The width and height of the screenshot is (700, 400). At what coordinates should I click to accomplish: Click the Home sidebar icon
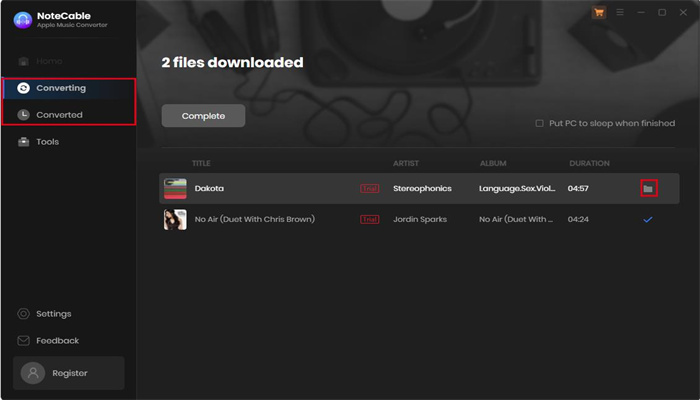coord(23,61)
